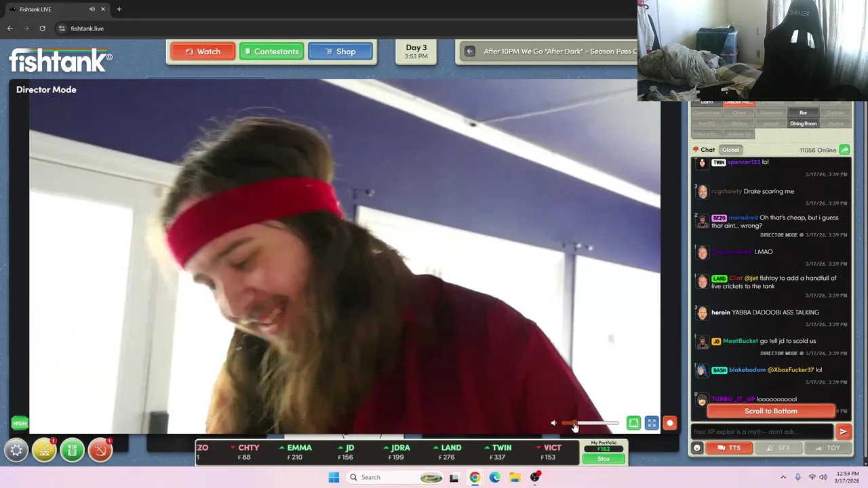Select the CHTY stock ticker
Viewport: 868px width, 488px height.
click(245, 453)
